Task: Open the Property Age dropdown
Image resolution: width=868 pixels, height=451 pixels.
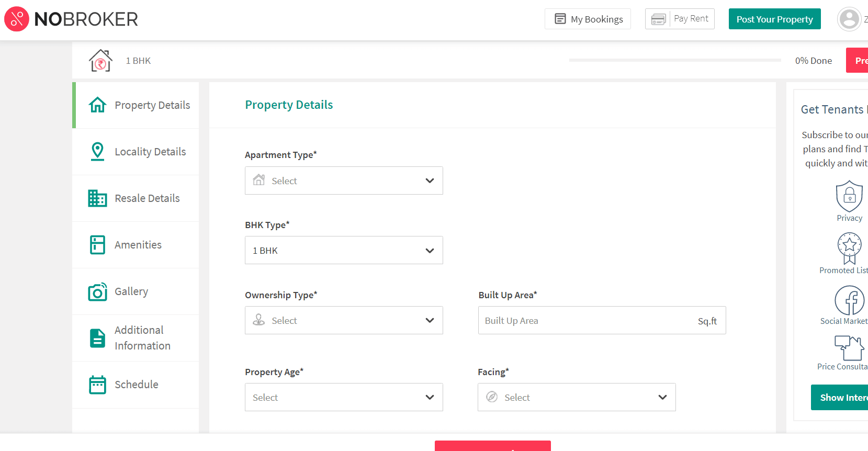Action: point(344,398)
